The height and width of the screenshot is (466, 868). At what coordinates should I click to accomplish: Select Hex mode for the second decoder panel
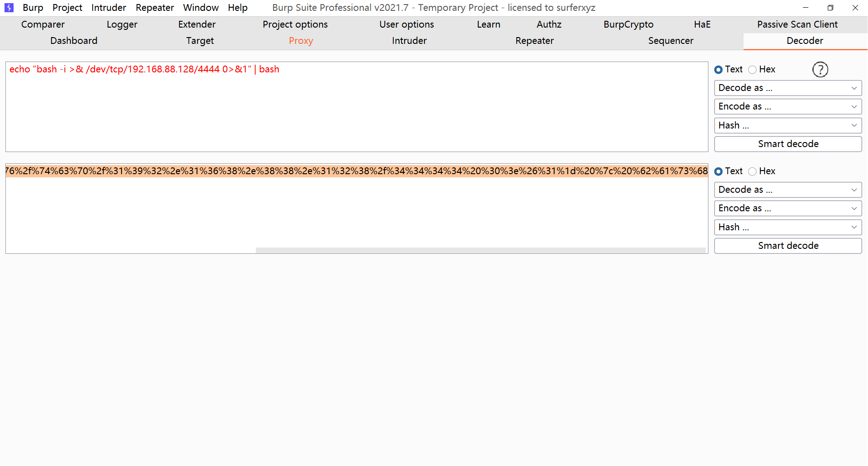pyautogui.click(x=762, y=171)
